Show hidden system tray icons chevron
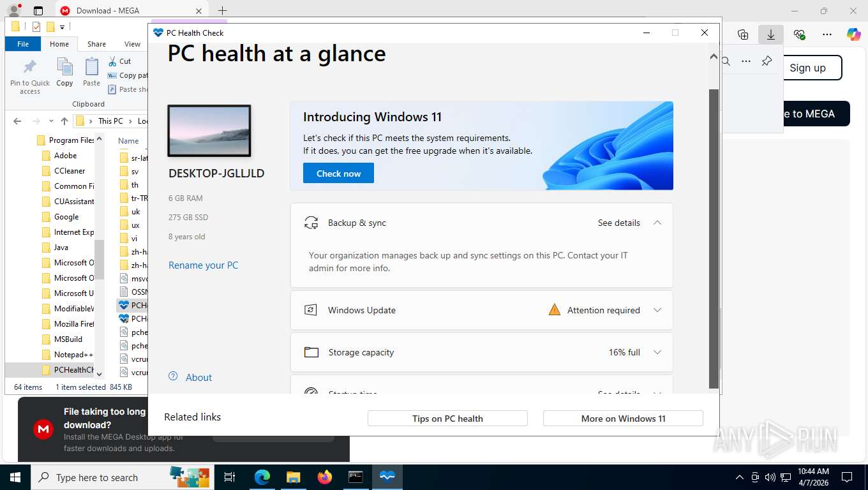This screenshot has height=490, width=868. pyautogui.click(x=739, y=477)
